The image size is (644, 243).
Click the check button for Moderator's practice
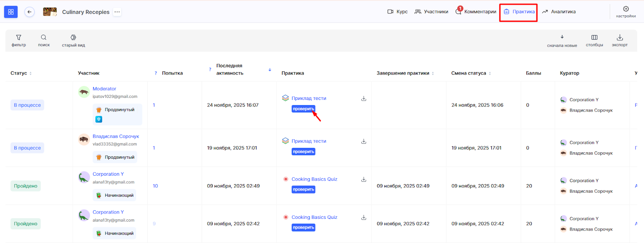303,109
